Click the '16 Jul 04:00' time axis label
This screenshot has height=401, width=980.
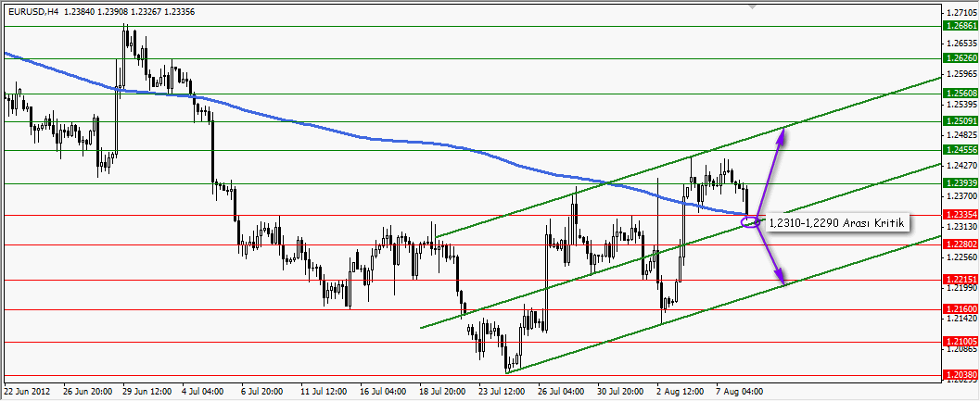click(383, 392)
